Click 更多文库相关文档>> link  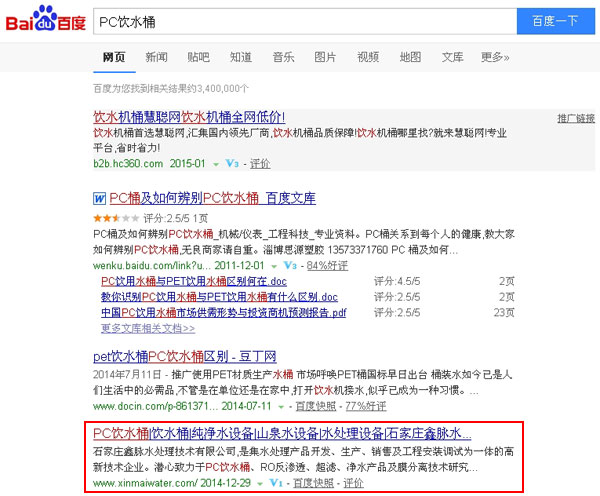click(148, 328)
